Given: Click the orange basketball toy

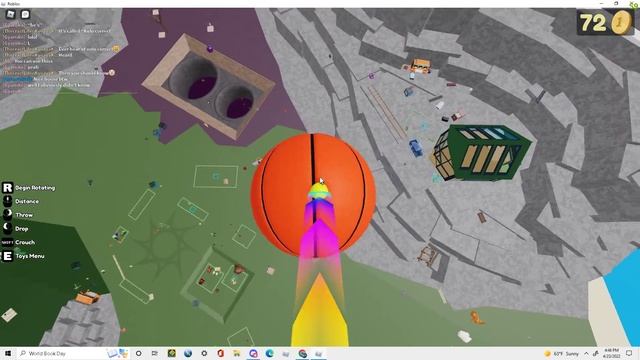Looking at the screenshot, I should pyautogui.click(x=313, y=195).
